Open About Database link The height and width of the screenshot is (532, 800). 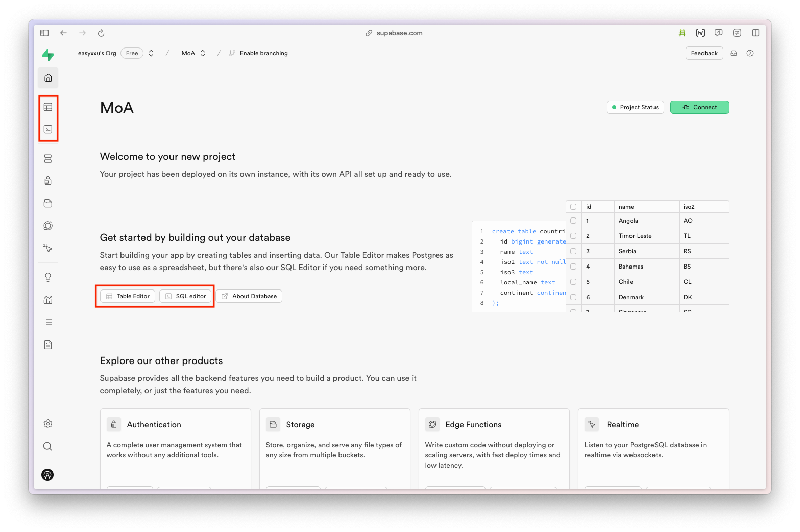pos(249,296)
